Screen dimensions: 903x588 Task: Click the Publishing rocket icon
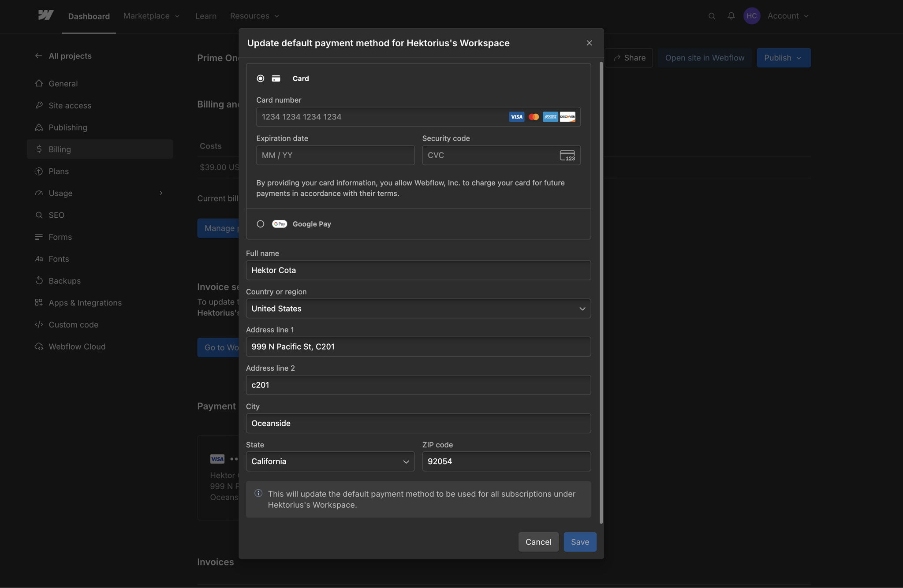(39, 127)
